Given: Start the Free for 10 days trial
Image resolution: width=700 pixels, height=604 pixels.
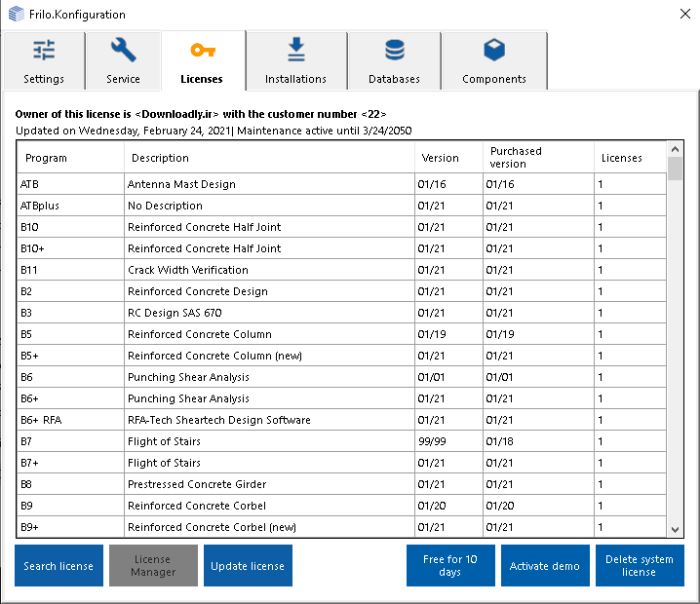Looking at the screenshot, I should click(450, 566).
